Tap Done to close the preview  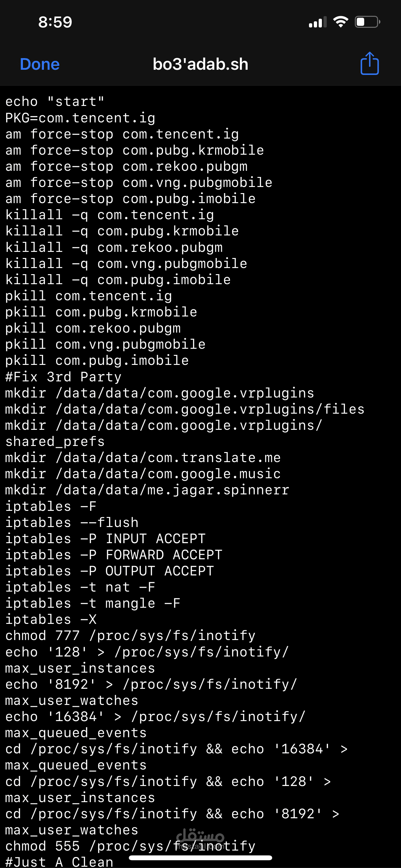point(40,64)
